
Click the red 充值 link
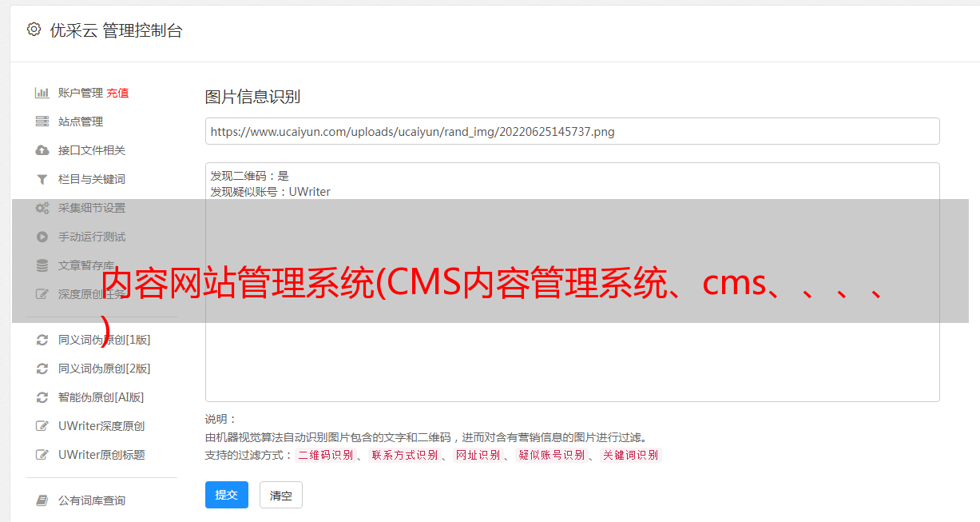pyautogui.click(x=117, y=93)
